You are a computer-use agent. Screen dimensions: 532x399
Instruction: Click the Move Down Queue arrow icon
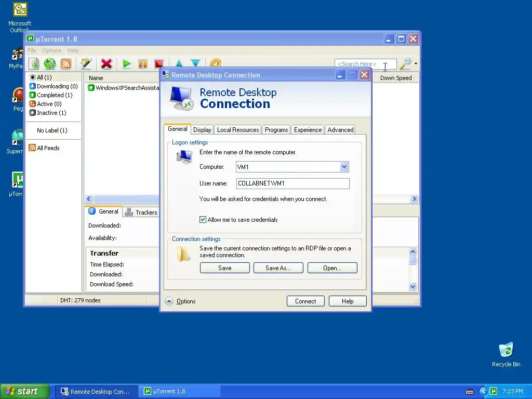point(195,63)
